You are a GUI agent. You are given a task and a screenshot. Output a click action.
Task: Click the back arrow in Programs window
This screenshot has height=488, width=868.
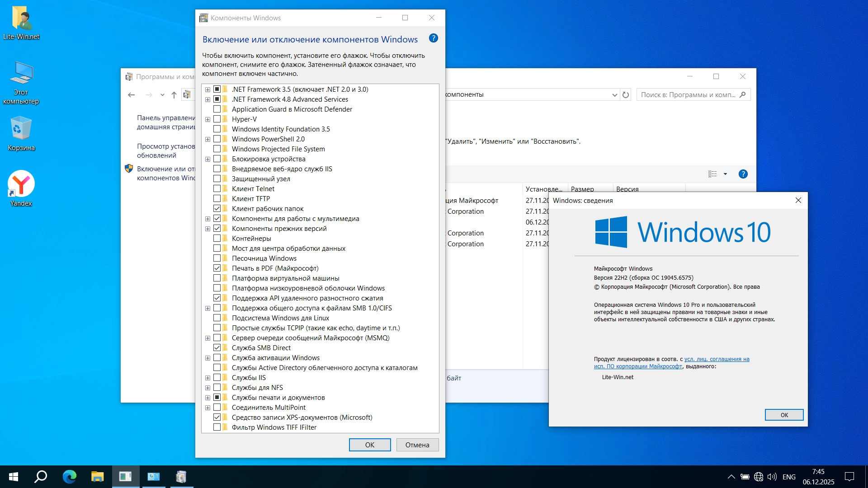pos(132,95)
